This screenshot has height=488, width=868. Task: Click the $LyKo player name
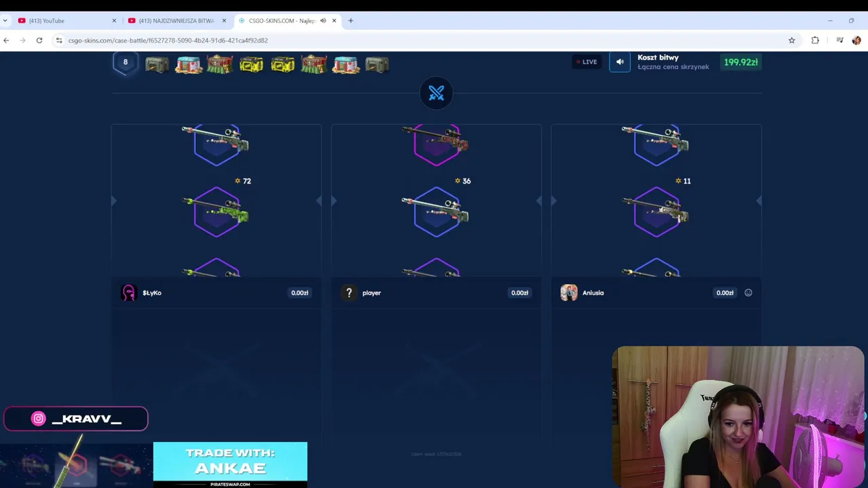click(152, 293)
